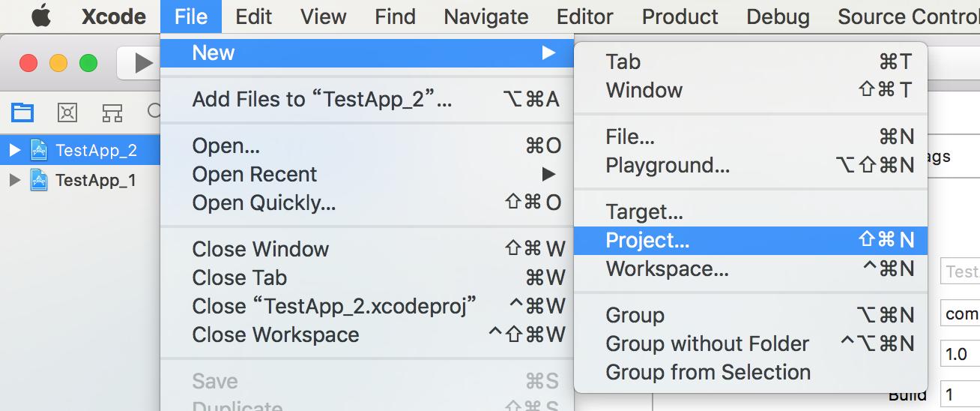The image size is (980, 411).
Task: Open the Apple menu
Action: pyautogui.click(x=41, y=16)
